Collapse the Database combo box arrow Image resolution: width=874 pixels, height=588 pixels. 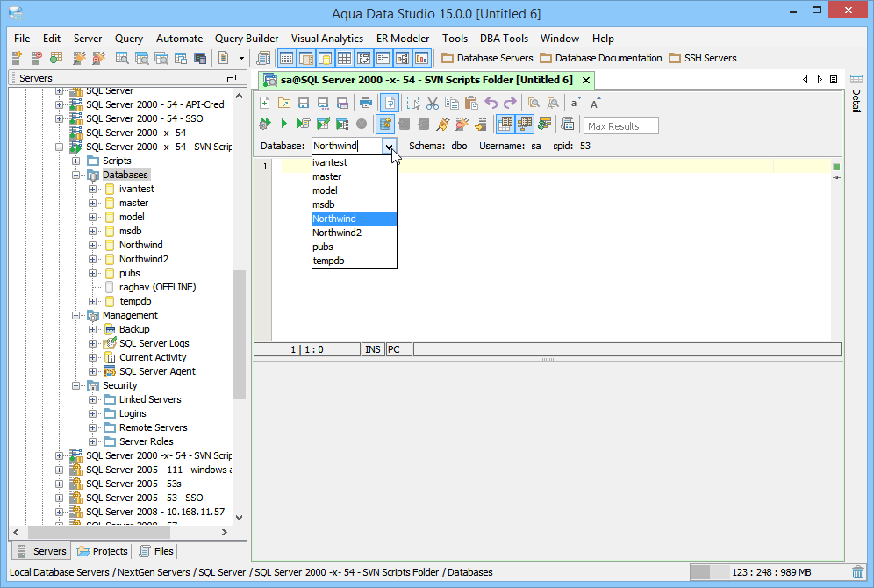pyautogui.click(x=389, y=146)
